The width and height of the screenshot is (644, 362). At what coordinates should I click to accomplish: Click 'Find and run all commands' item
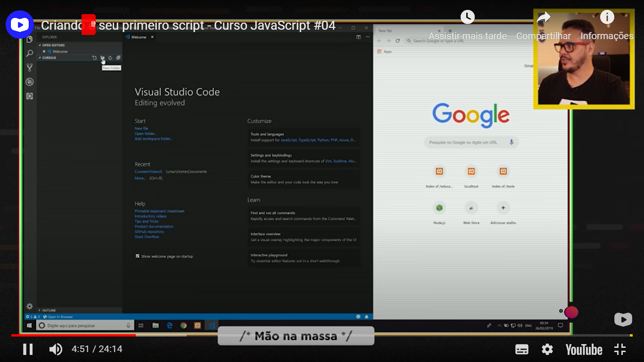[304, 216]
